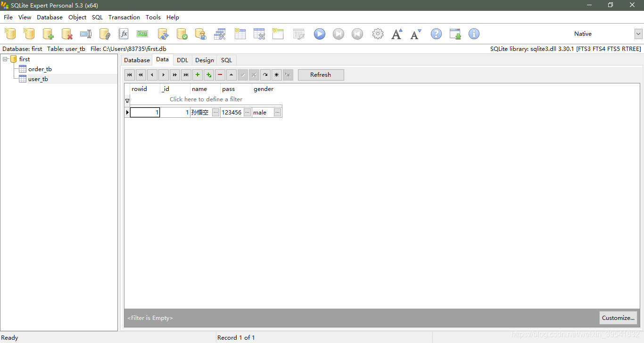Click the Increase Font Size icon
This screenshot has height=343, width=644.
click(x=397, y=34)
